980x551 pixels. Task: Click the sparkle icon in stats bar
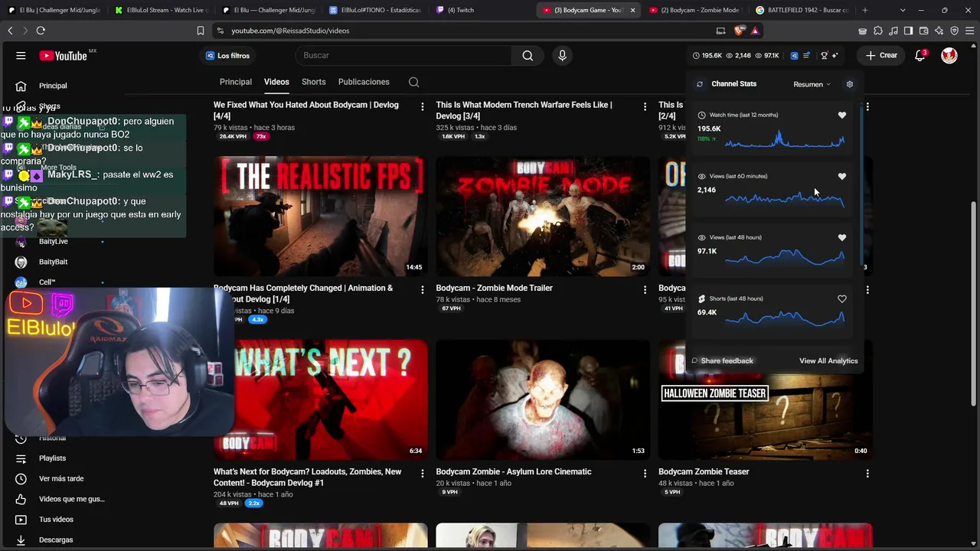click(x=835, y=56)
